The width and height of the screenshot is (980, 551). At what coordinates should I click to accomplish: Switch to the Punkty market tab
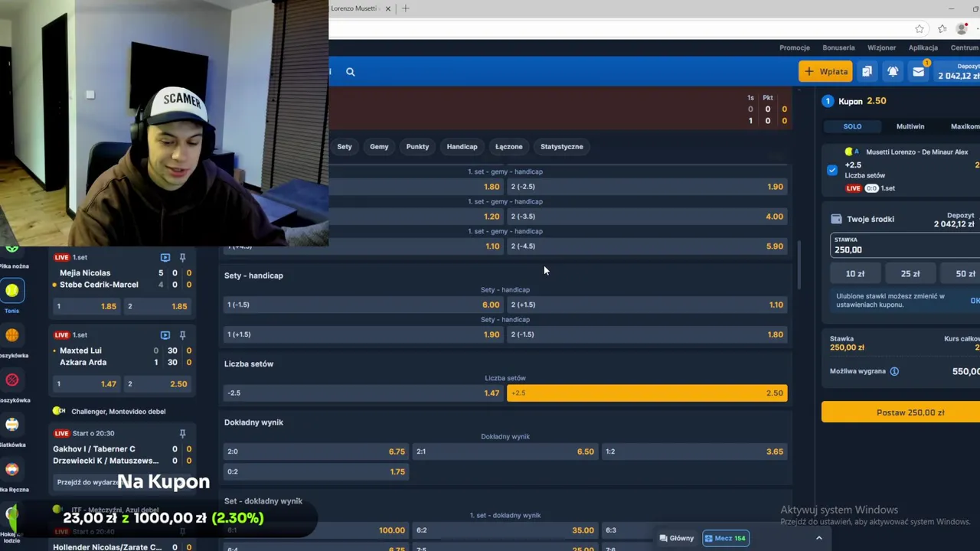(417, 147)
